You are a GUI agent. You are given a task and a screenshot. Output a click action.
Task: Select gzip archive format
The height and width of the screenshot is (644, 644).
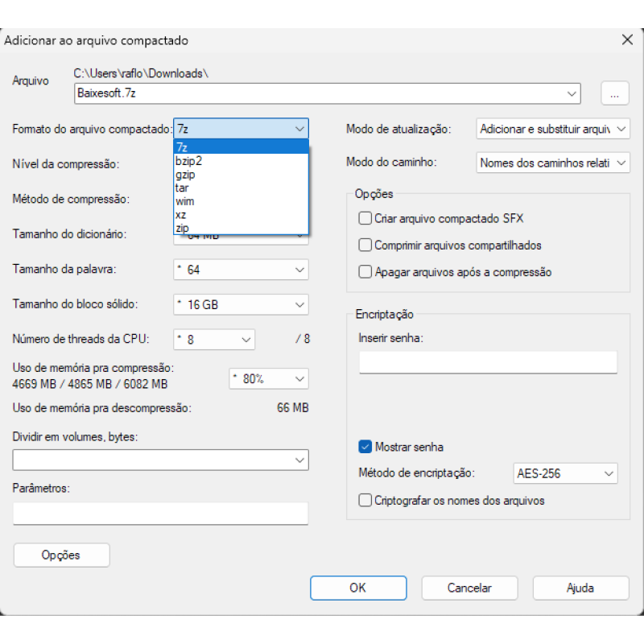coord(241,174)
